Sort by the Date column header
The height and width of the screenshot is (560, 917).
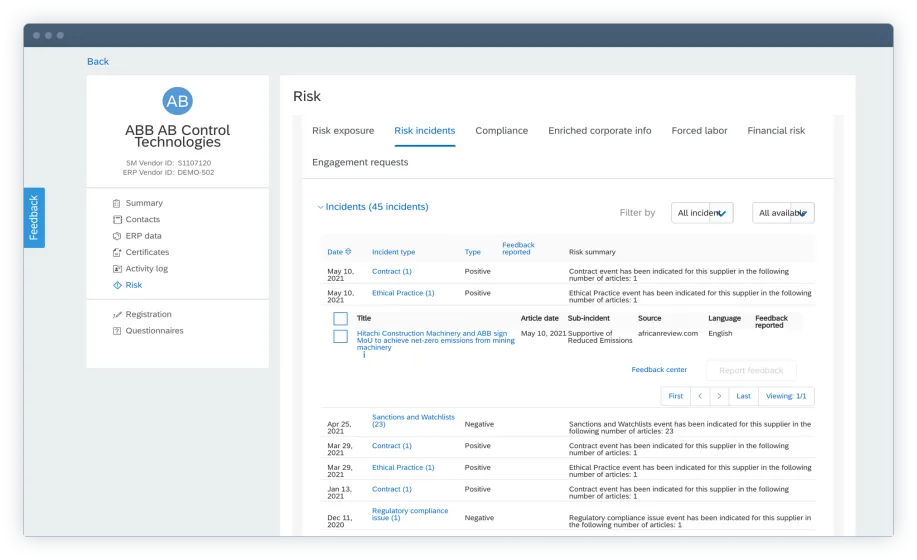click(335, 252)
